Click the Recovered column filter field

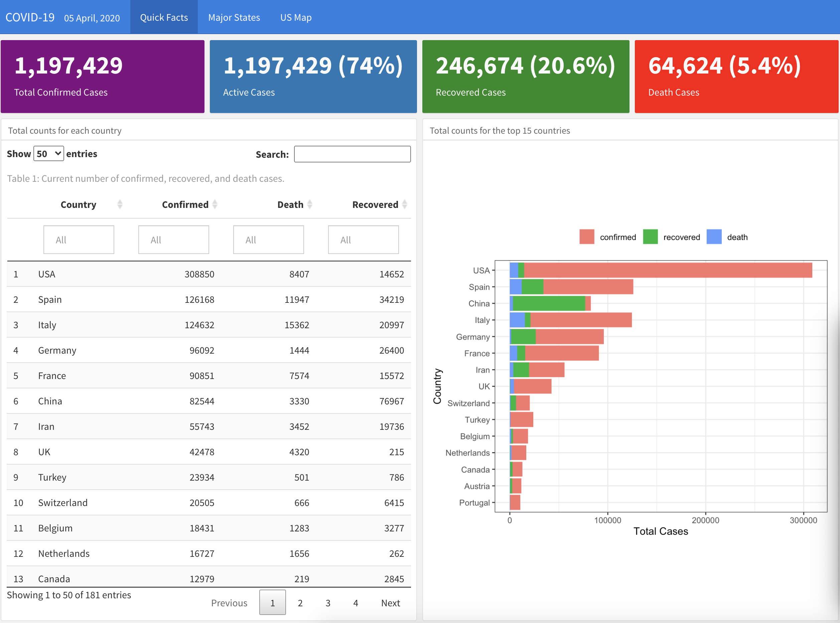pyautogui.click(x=363, y=240)
